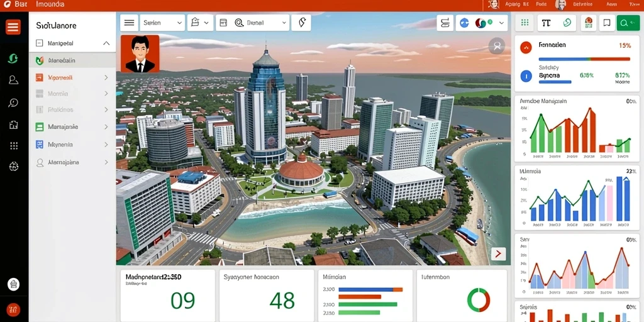
Task: Click the Aava link in the top header
Action: (x=611, y=4)
